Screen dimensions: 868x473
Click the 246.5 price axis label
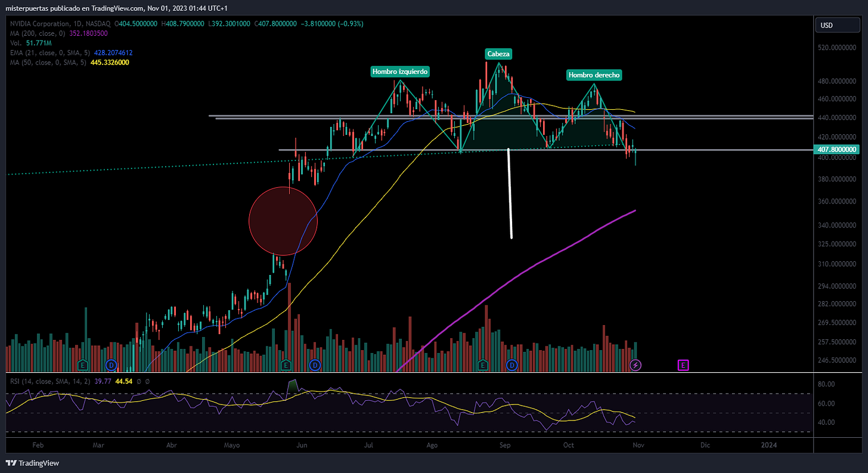pyautogui.click(x=837, y=360)
